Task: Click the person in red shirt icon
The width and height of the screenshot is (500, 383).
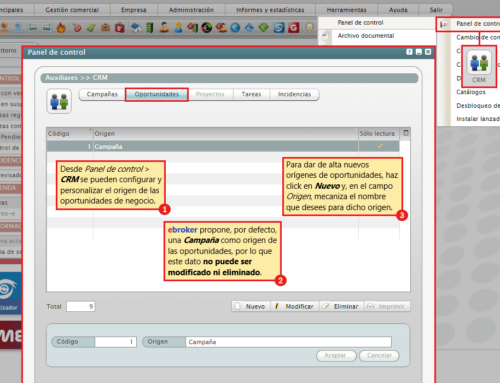Action: pos(164,27)
